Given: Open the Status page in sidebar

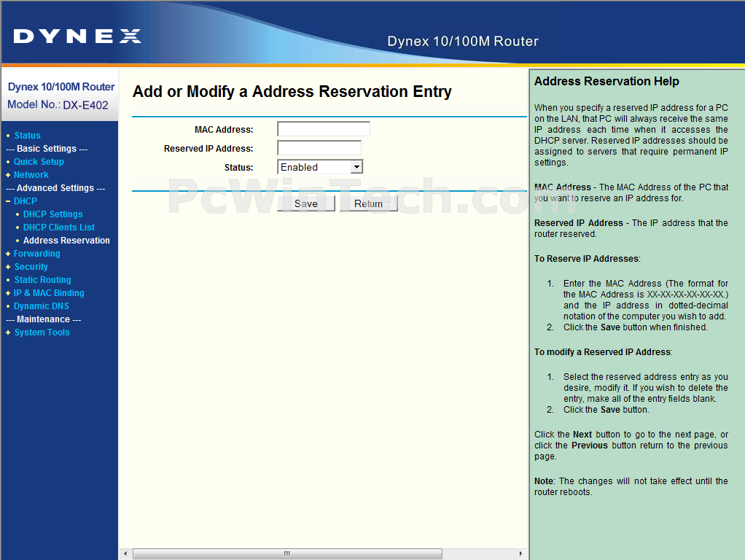Looking at the screenshot, I should [x=27, y=136].
